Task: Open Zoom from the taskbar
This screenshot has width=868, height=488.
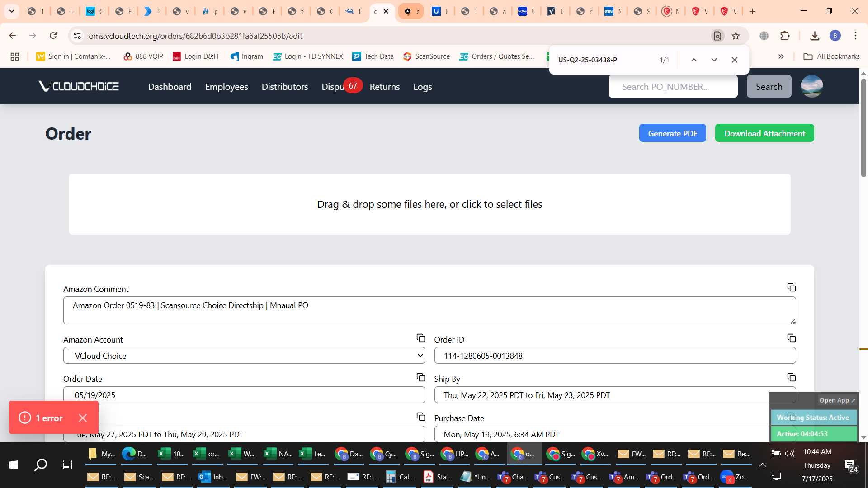Action: [735, 477]
